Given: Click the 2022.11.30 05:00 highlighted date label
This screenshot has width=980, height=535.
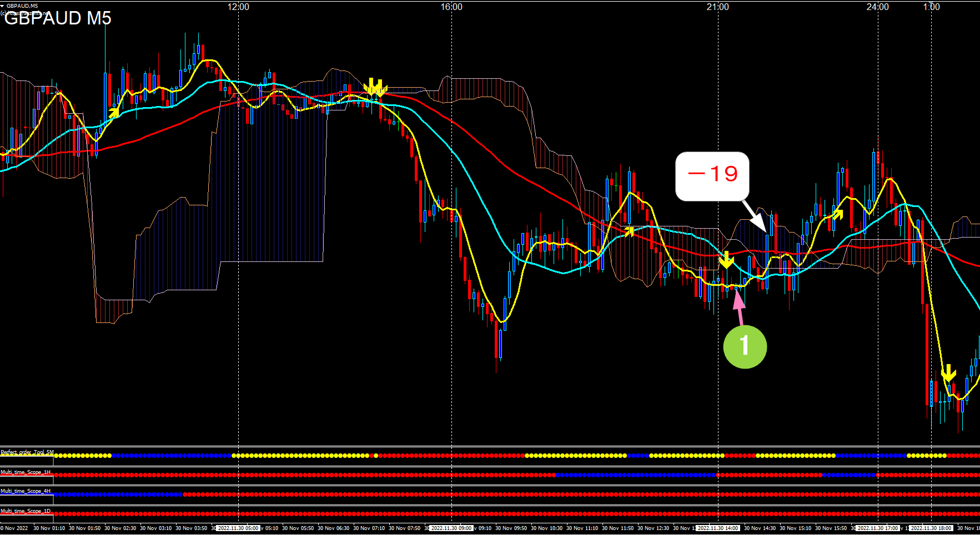Looking at the screenshot, I should click(238, 528).
